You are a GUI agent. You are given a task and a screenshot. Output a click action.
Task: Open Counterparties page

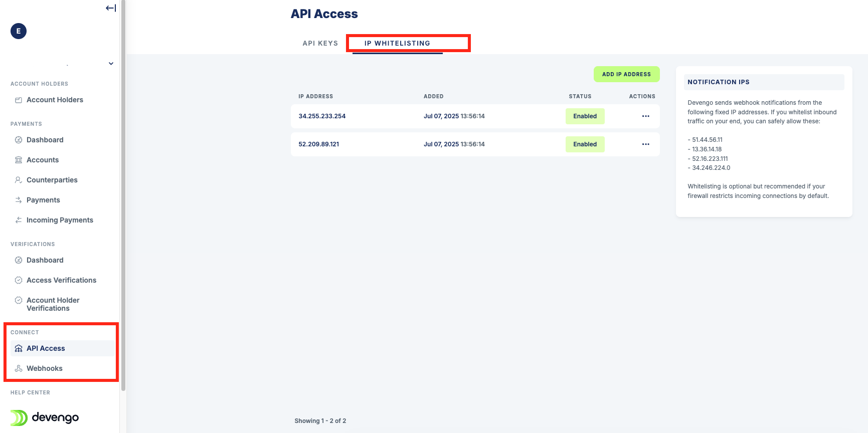(x=52, y=180)
